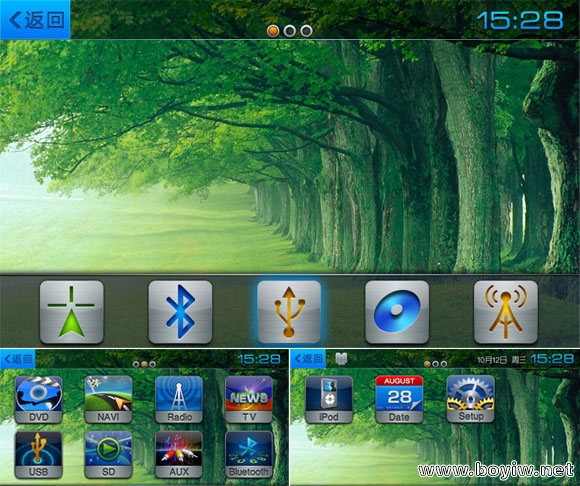Open the Date calendar icon
This screenshot has width=580, height=486.
399,399
